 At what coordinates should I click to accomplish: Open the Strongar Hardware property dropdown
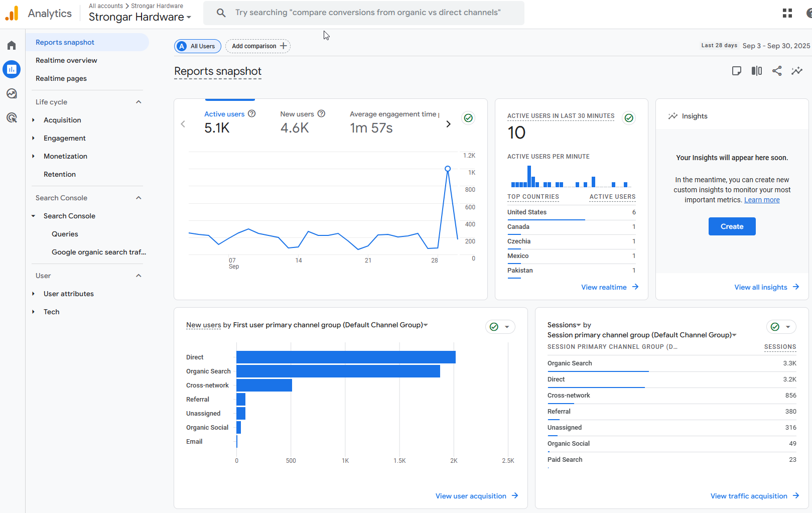pyautogui.click(x=140, y=17)
